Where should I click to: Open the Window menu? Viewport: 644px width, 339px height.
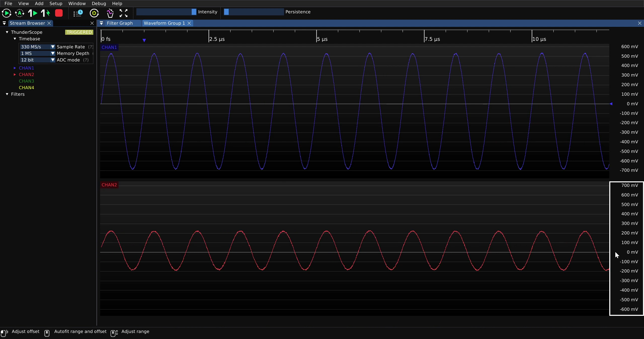[x=77, y=4]
